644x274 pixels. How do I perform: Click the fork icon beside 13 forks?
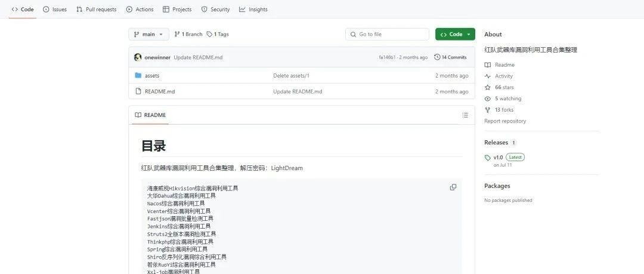coord(488,110)
